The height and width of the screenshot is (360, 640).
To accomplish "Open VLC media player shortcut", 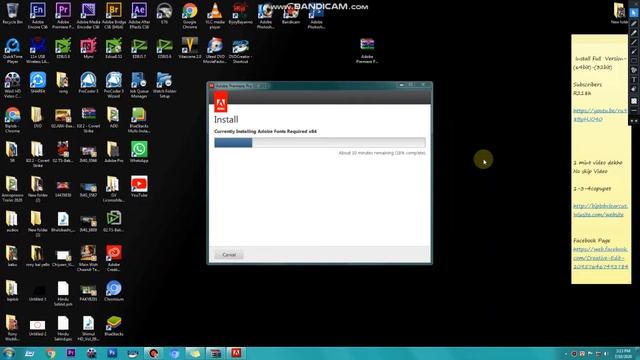I will tap(215, 15).
